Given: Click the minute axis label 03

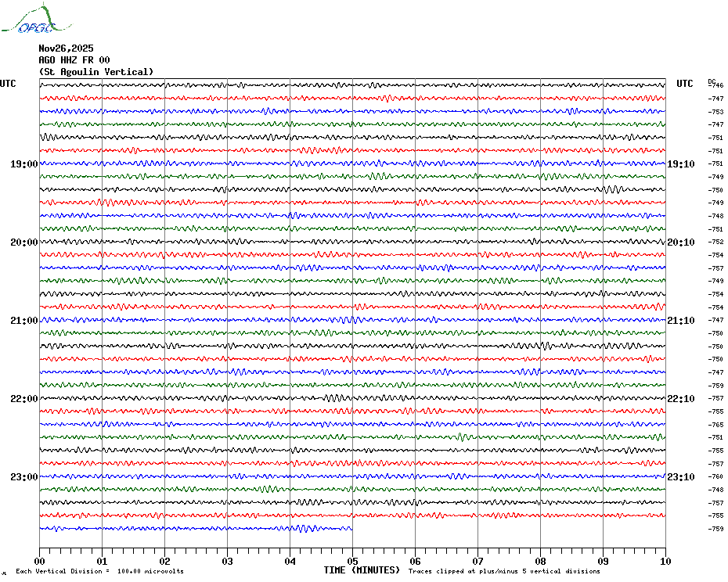Looking at the screenshot, I should 228,561.
